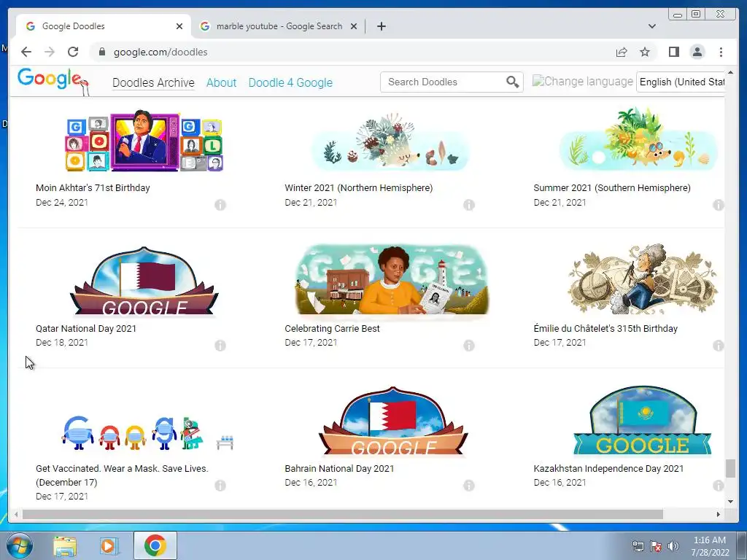Bookmark this page with the star icon
747x560 pixels.
(645, 52)
